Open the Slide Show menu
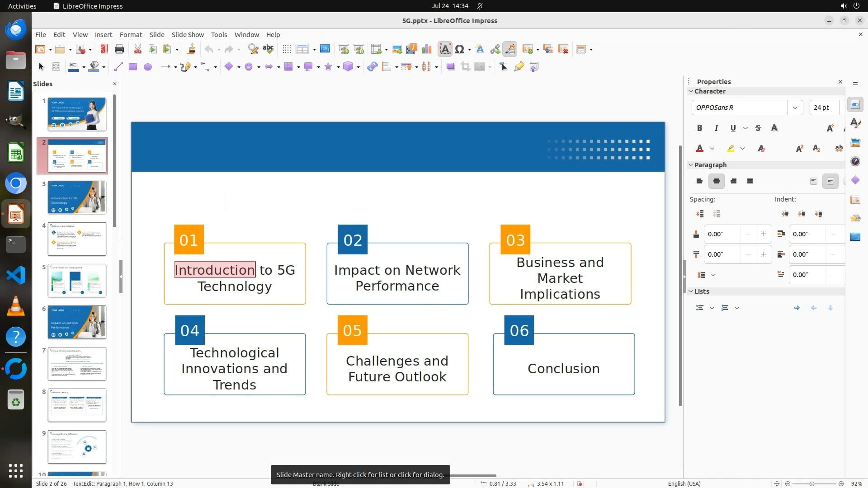The image size is (868, 488). (x=187, y=34)
